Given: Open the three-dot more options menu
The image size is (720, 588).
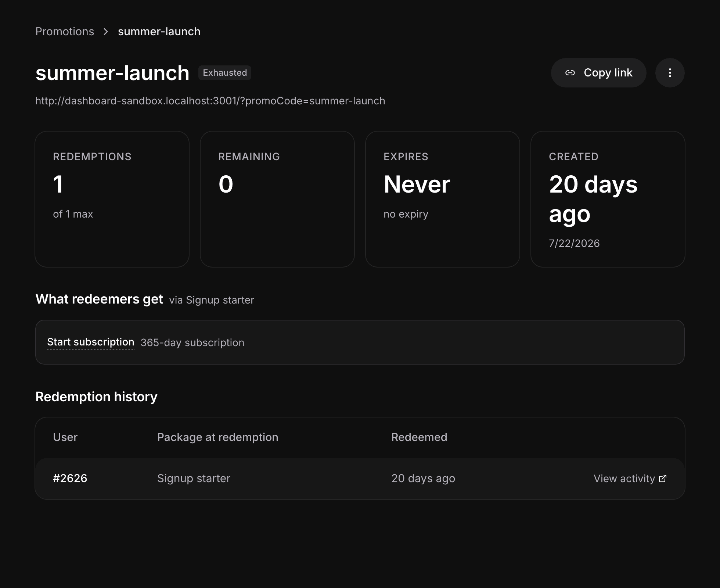Looking at the screenshot, I should [x=670, y=73].
